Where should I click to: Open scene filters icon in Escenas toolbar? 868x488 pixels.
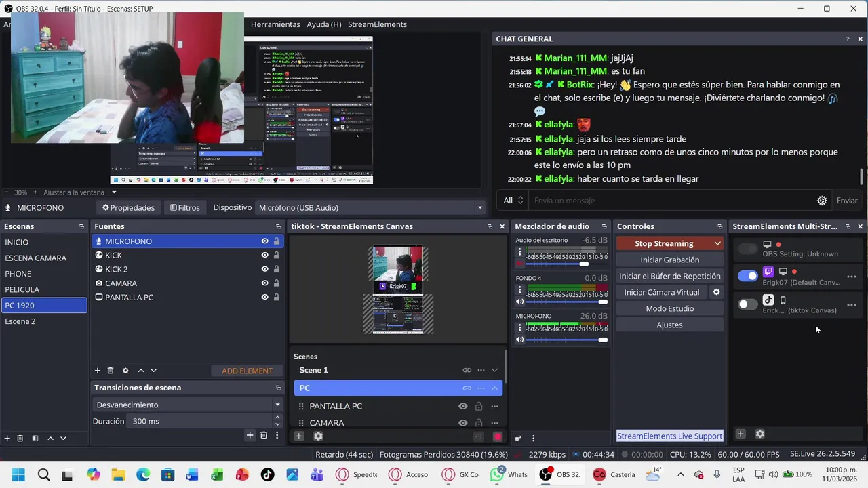pyautogui.click(x=35, y=439)
